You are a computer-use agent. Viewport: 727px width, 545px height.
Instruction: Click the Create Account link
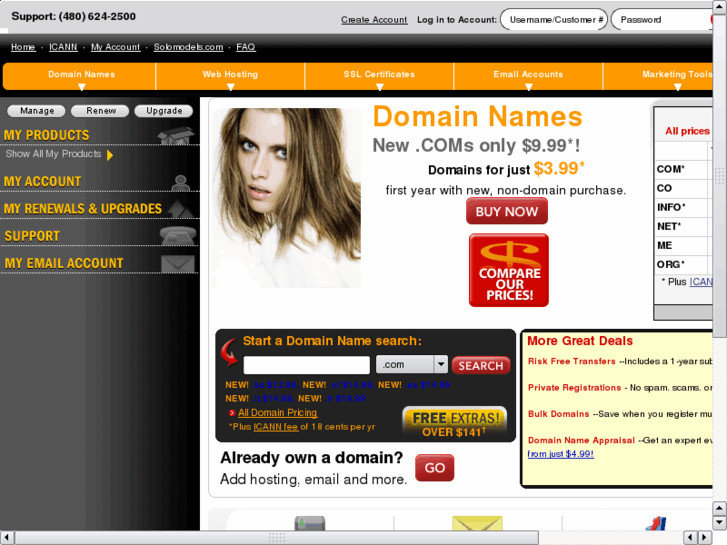pos(374,20)
